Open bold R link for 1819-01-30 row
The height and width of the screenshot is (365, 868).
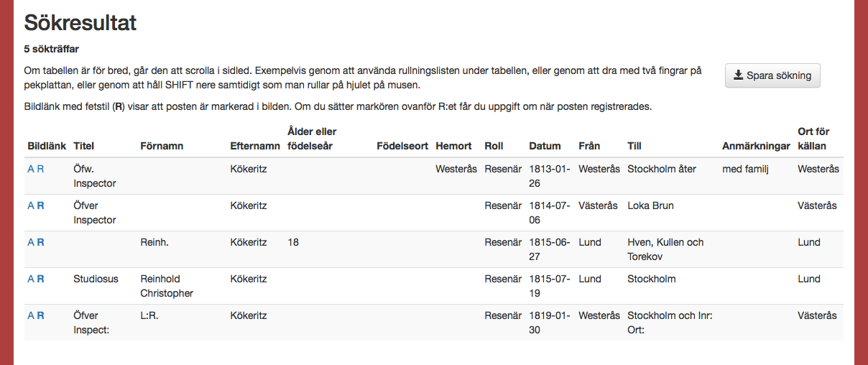(x=41, y=315)
